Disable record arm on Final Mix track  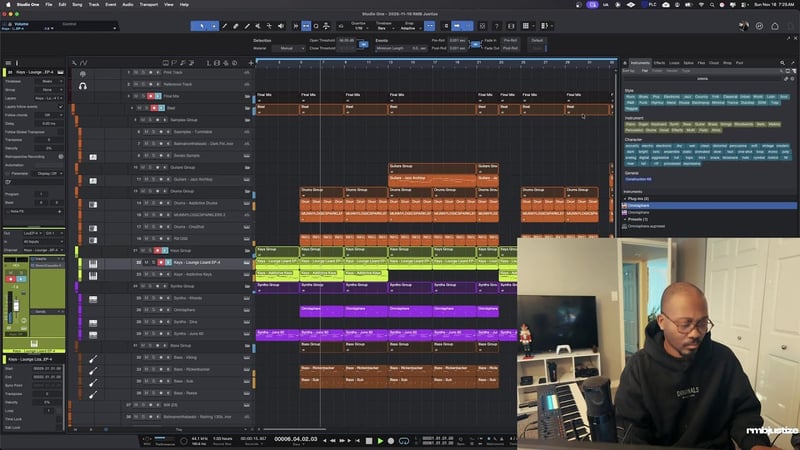151,96
